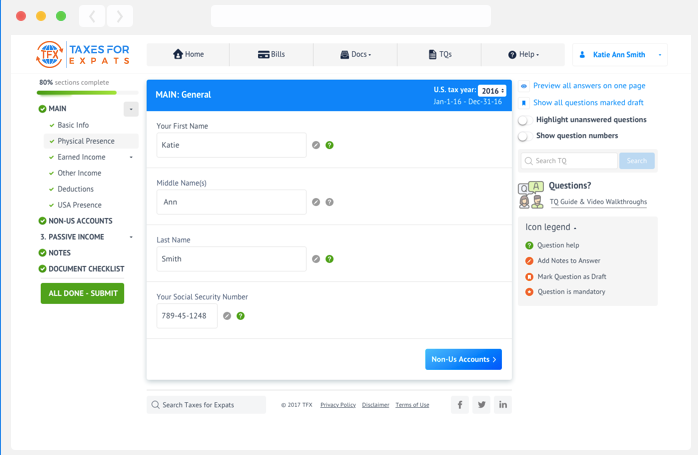Open the Twitter social icon
Image resolution: width=698 pixels, height=455 pixels.
pyautogui.click(x=481, y=405)
